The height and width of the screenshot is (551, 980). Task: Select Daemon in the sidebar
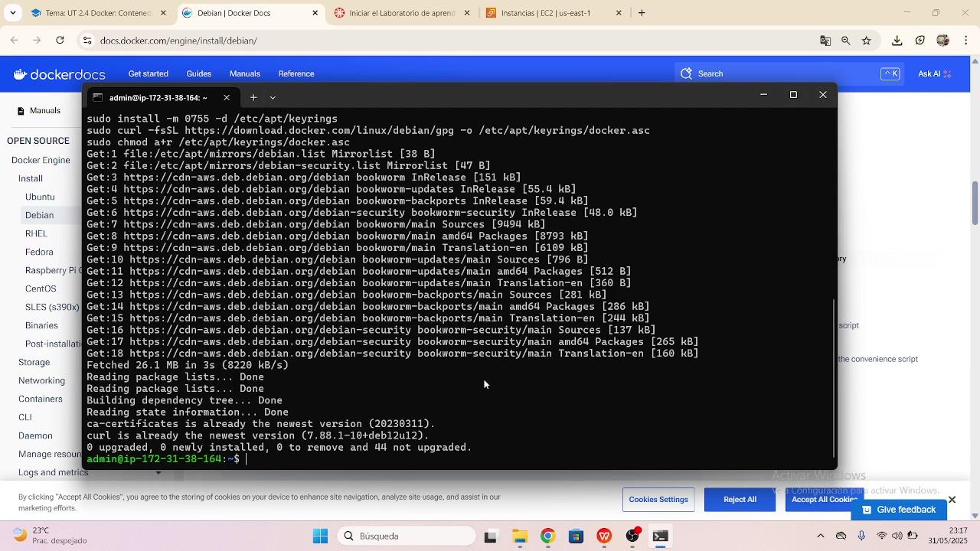pyautogui.click(x=35, y=435)
